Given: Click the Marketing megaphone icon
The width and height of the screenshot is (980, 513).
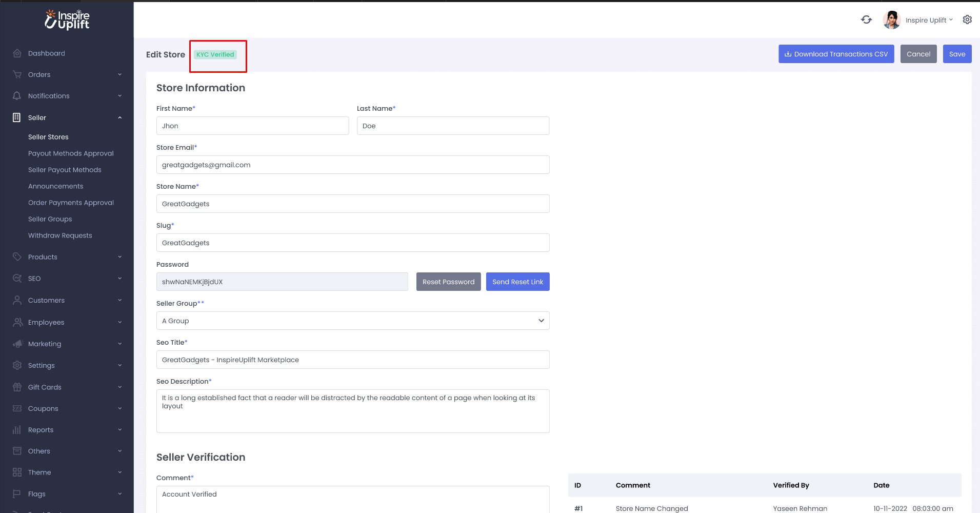Looking at the screenshot, I should 17,344.
